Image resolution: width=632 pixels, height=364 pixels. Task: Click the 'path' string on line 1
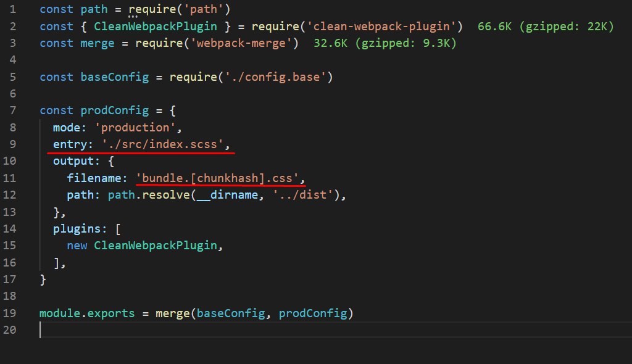tap(204, 9)
